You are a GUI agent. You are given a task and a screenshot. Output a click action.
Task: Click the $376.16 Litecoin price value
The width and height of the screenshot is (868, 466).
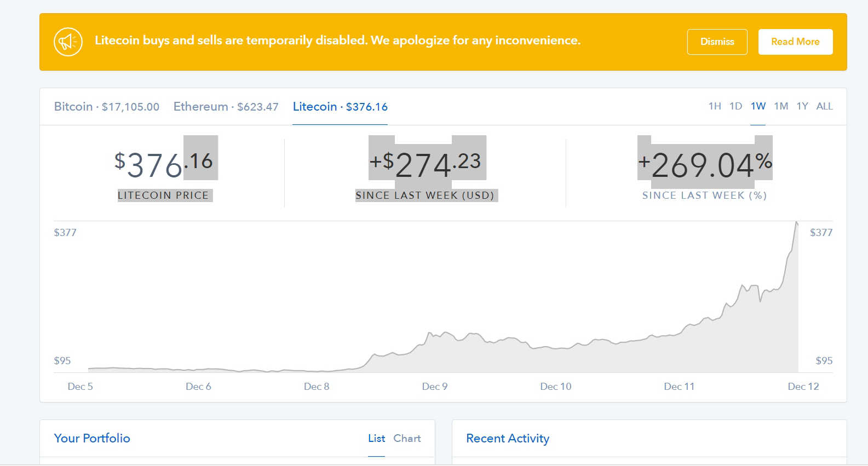pos(163,164)
